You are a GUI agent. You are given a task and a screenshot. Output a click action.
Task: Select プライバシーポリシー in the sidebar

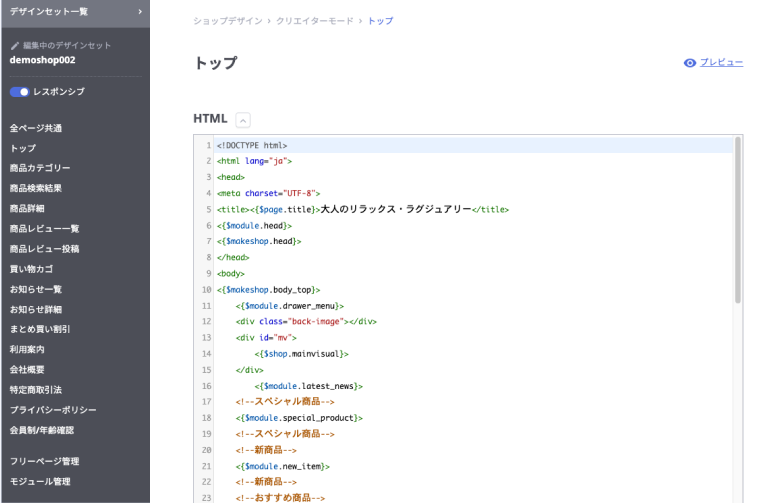(x=53, y=410)
